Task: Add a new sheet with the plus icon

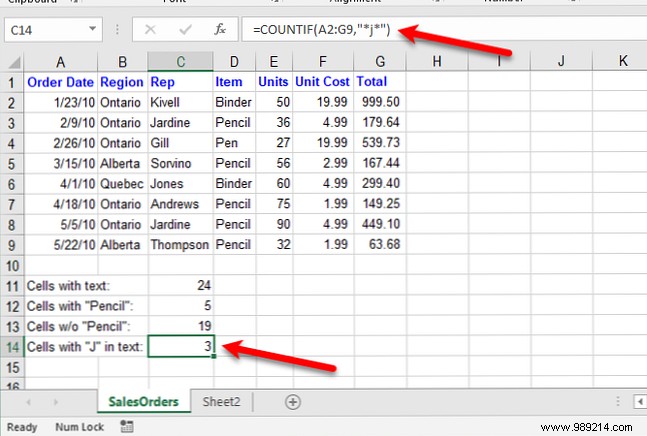Action: (293, 402)
